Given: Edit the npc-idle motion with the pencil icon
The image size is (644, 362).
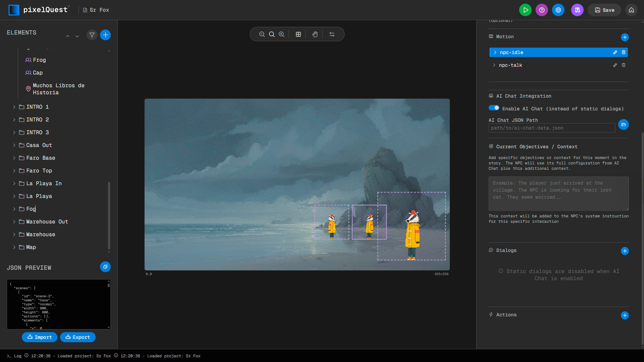Looking at the screenshot, I should click(615, 52).
